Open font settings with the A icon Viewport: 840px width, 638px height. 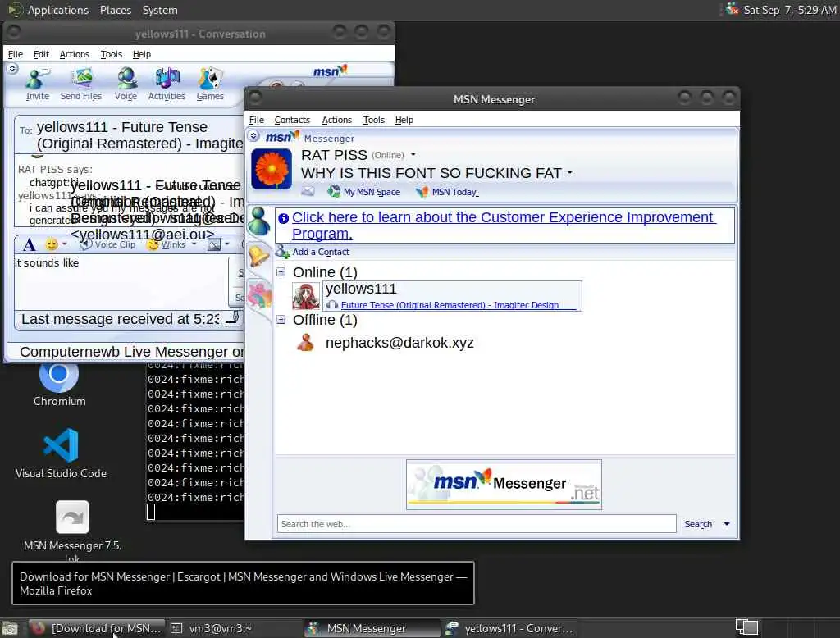point(30,245)
